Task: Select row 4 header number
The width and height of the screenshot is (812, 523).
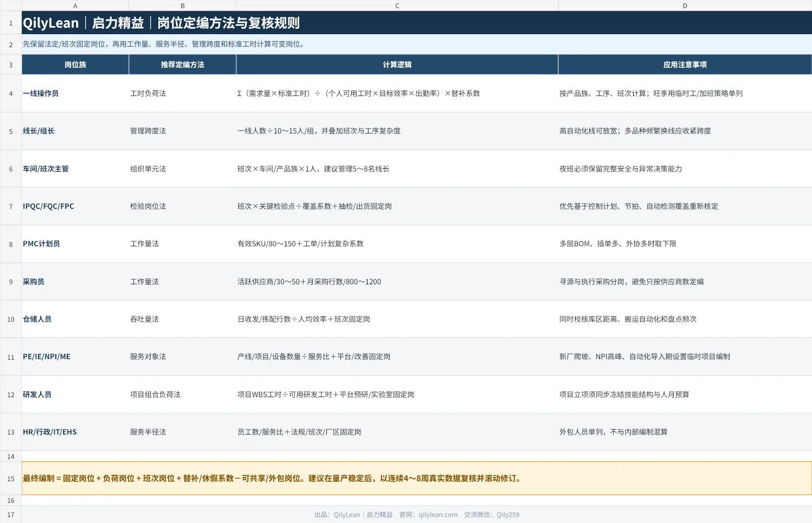Action: click(x=11, y=94)
